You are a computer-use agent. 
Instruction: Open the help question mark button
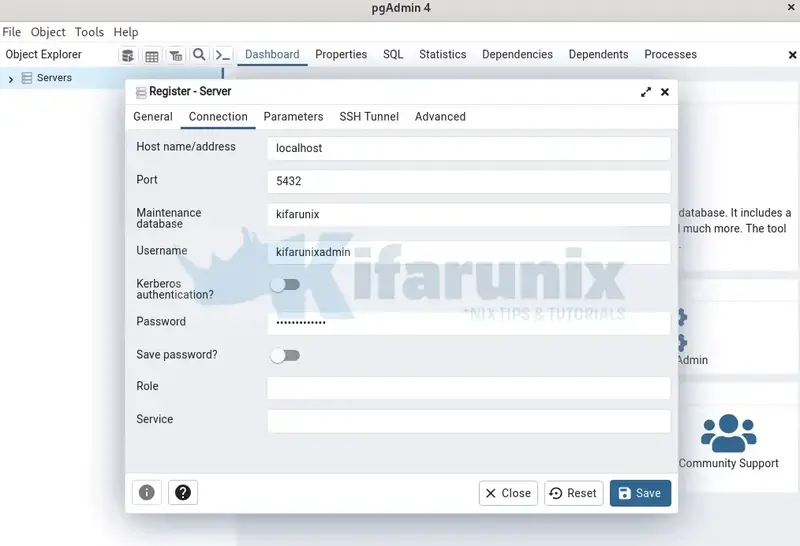click(183, 492)
